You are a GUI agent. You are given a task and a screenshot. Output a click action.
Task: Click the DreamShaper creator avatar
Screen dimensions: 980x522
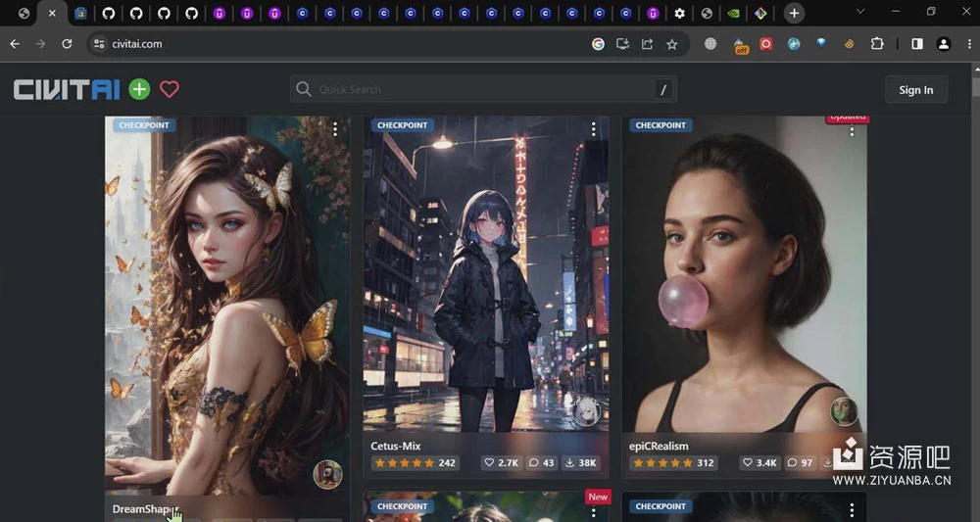coord(327,475)
